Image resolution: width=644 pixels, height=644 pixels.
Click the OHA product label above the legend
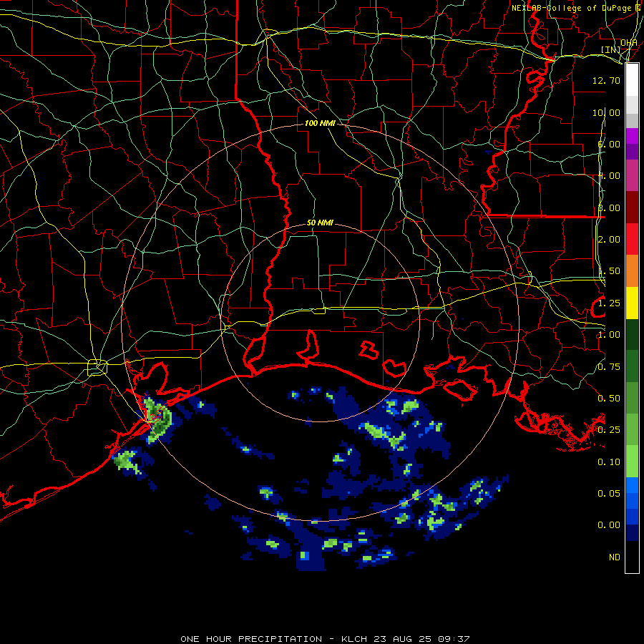tap(629, 43)
